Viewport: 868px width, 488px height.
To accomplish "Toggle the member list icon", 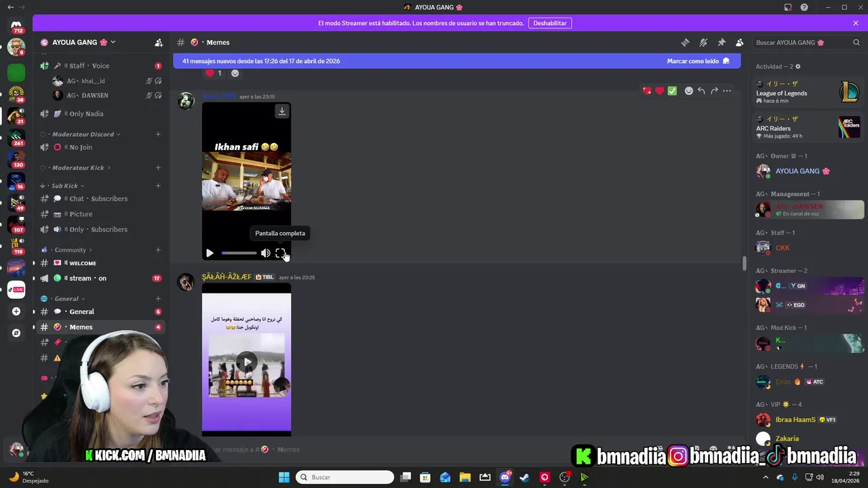I will pyautogui.click(x=740, y=42).
